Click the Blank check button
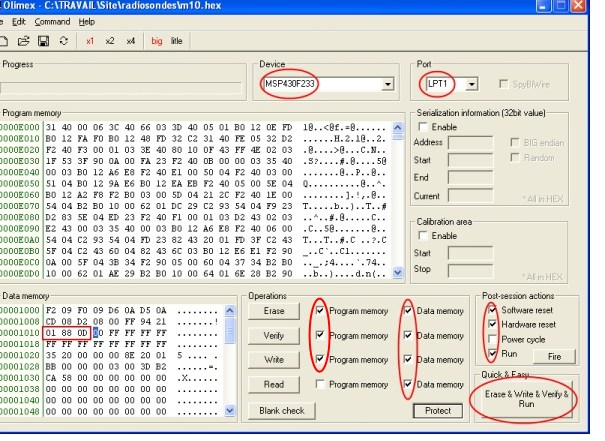 click(x=282, y=411)
